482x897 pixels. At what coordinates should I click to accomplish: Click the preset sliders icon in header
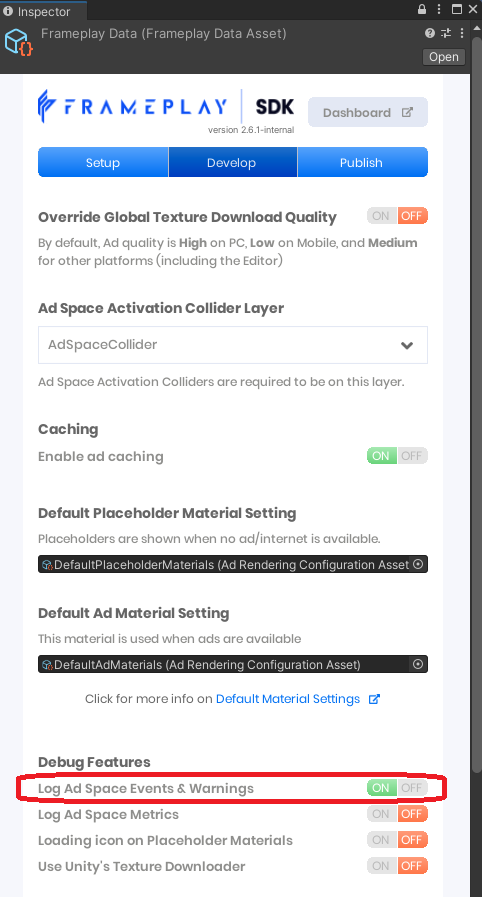447,33
